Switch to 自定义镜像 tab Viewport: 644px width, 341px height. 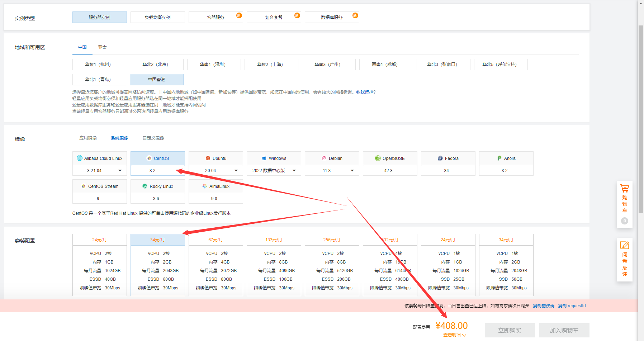click(x=153, y=138)
